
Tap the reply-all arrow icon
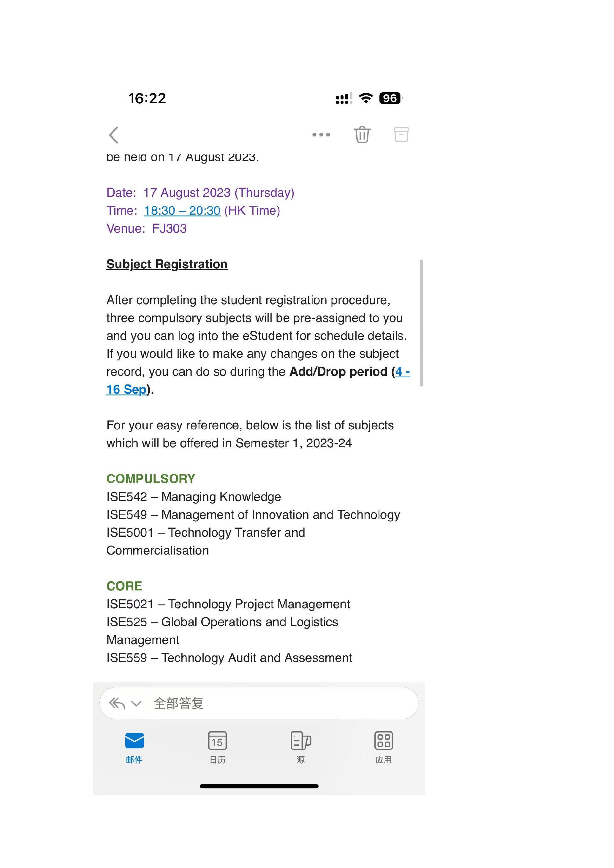coord(116,704)
